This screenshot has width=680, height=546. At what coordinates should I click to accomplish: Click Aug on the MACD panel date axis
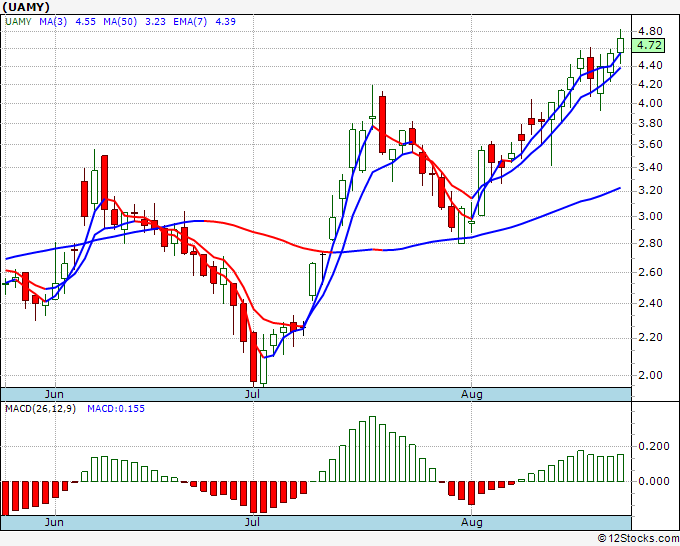471,522
